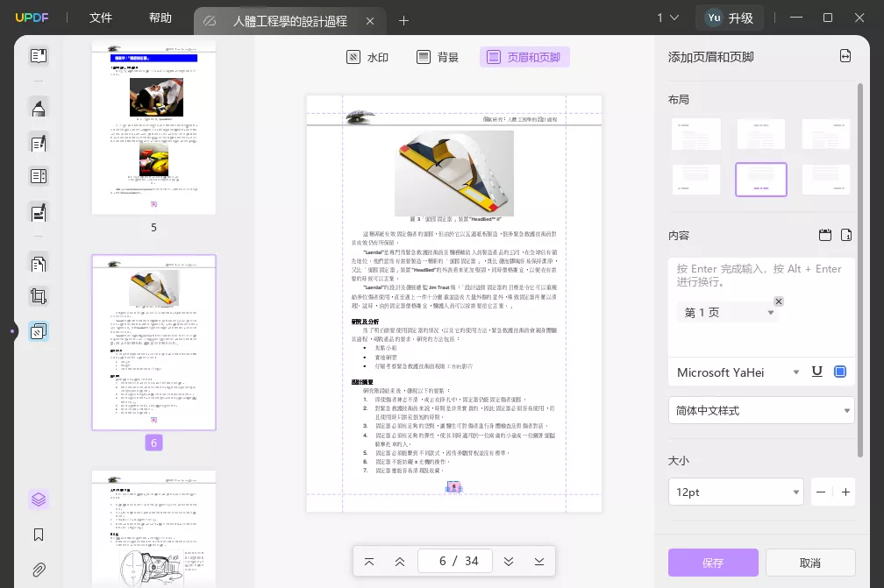This screenshot has width=884, height=588.
Task: Go to first page arrow
Action: click(x=369, y=562)
